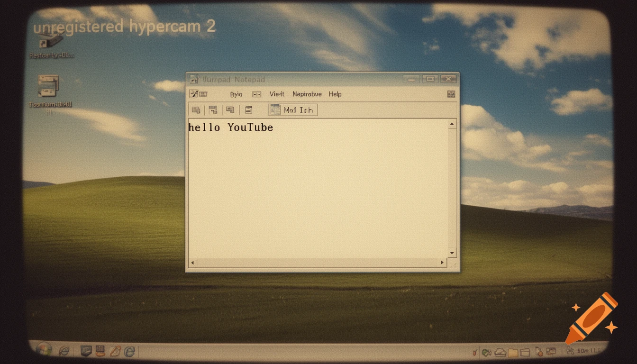This screenshot has width=637, height=364.
Task: Click the system tray clock
Action: [591, 351]
